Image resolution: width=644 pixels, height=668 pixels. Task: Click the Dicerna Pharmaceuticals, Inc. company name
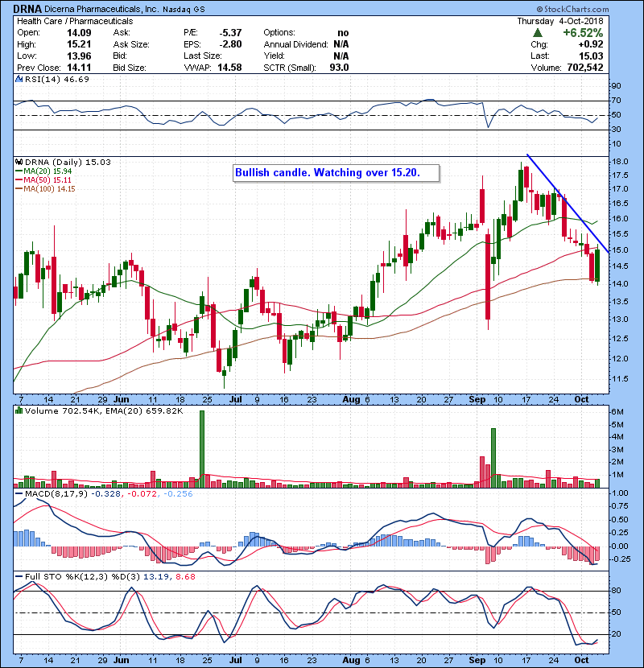(x=101, y=9)
